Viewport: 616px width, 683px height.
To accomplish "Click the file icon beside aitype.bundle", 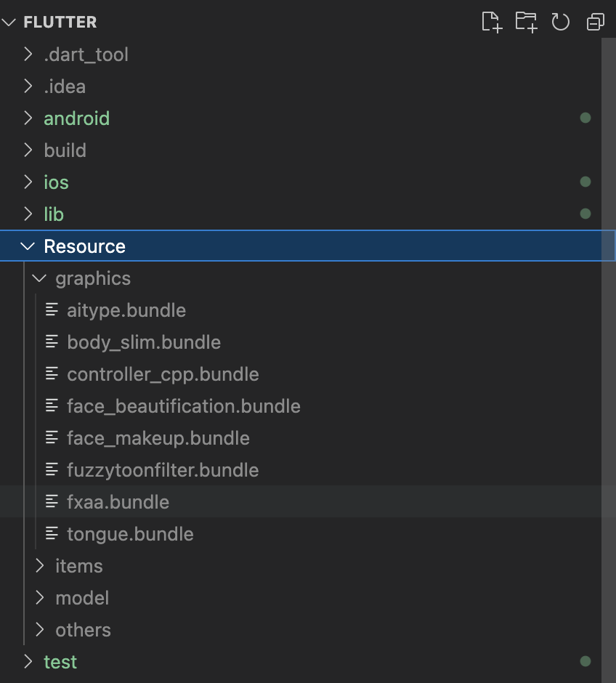I will (x=52, y=310).
